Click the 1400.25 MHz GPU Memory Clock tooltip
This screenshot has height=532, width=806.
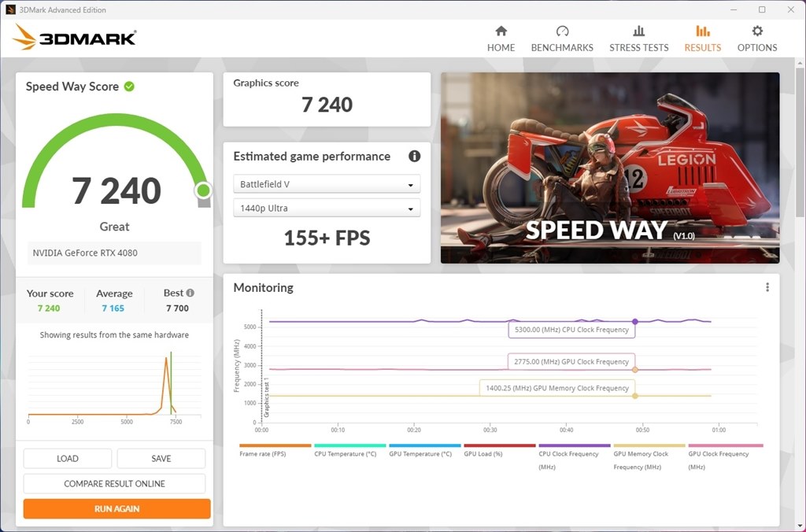click(557, 388)
